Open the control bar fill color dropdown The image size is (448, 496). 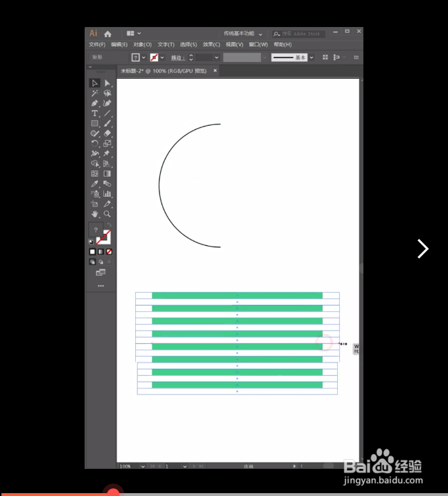pos(144,58)
